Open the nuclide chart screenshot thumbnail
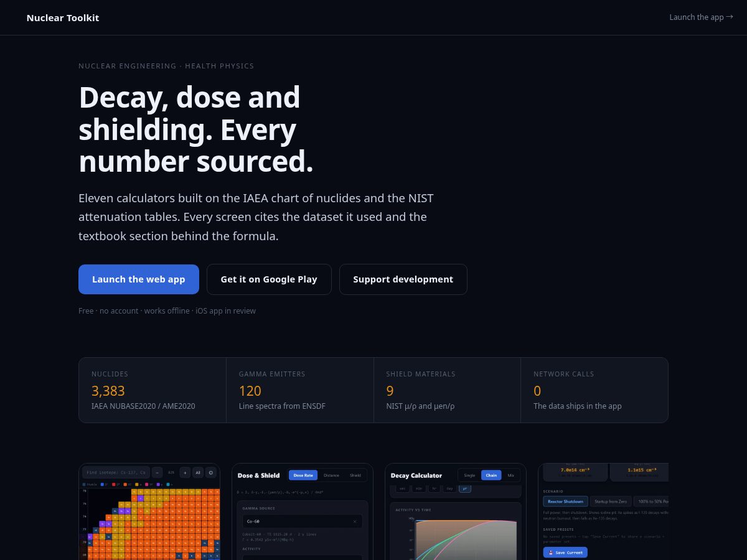The height and width of the screenshot is (560, 747). 149,511
